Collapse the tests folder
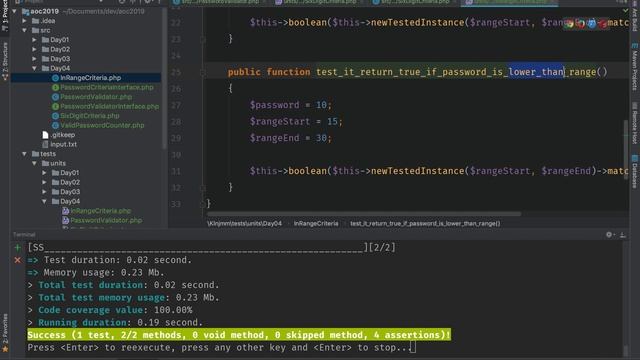Image resolution: width=640 pixels, height=360 pixels. tap(24, 154)
